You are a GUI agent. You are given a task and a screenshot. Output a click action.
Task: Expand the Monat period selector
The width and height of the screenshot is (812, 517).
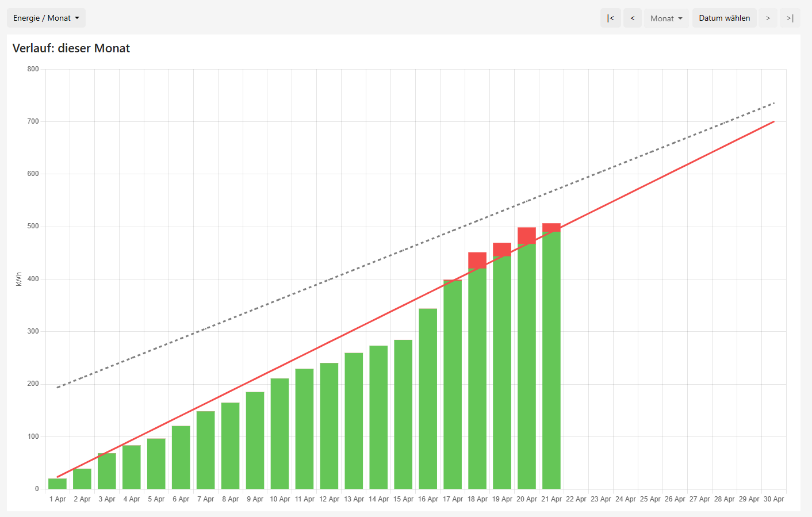click(x=666, y=18)
